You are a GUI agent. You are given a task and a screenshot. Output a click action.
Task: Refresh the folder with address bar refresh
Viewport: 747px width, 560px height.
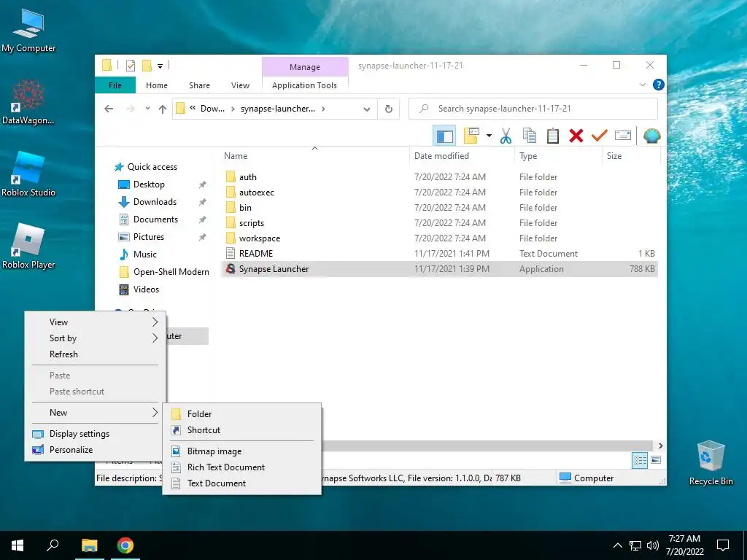point(389,109)
